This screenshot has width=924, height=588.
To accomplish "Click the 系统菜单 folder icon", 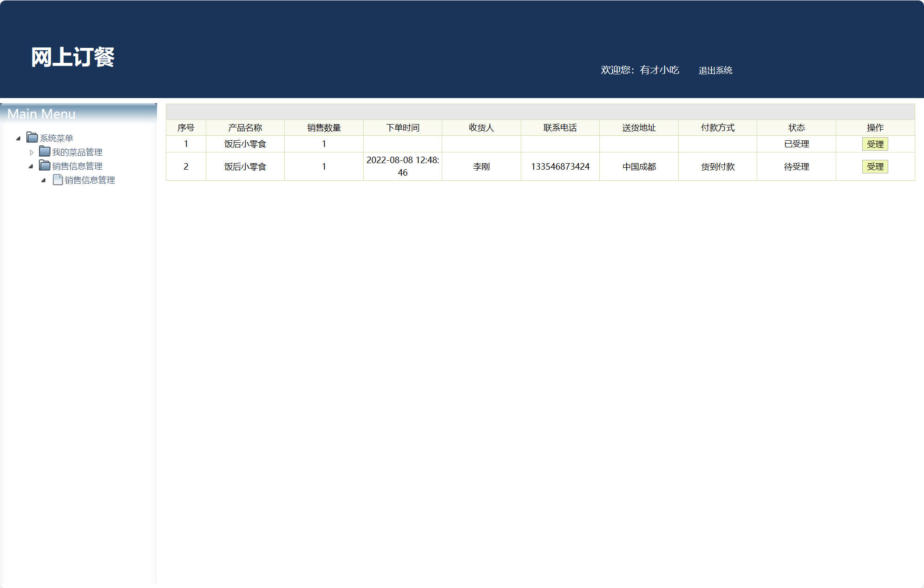I will [x=31, y=138].
